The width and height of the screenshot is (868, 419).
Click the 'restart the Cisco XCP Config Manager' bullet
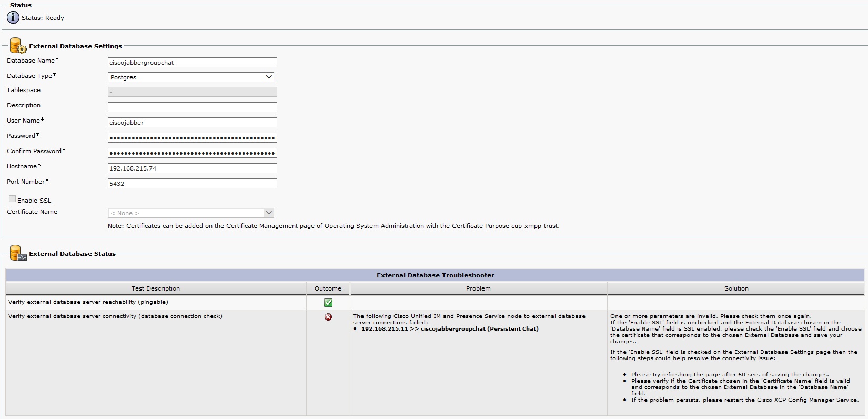(x=745, y=400)
